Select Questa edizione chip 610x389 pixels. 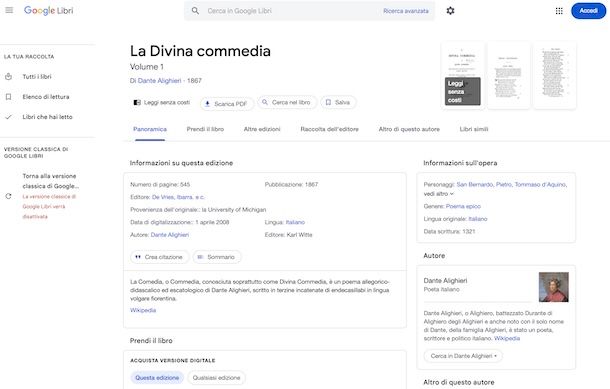[x=157, y=377]
